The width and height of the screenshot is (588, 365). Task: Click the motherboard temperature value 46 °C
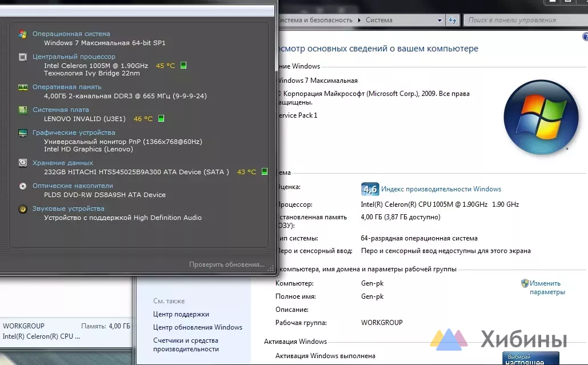[x=143, y=119]
